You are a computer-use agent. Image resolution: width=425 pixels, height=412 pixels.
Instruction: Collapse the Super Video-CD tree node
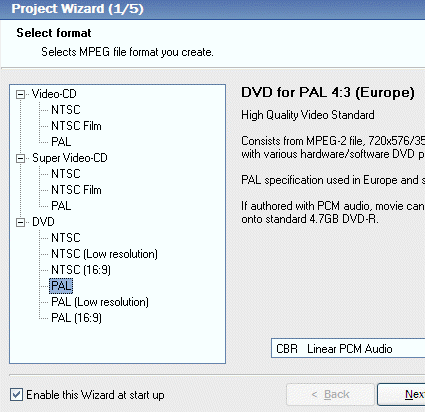click(20, 158)
